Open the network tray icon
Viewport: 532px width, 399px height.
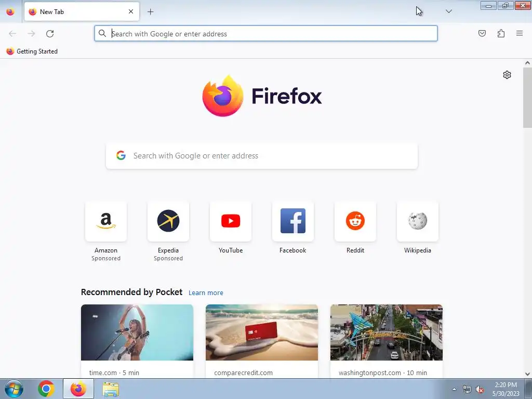click(x=467, y=390)
